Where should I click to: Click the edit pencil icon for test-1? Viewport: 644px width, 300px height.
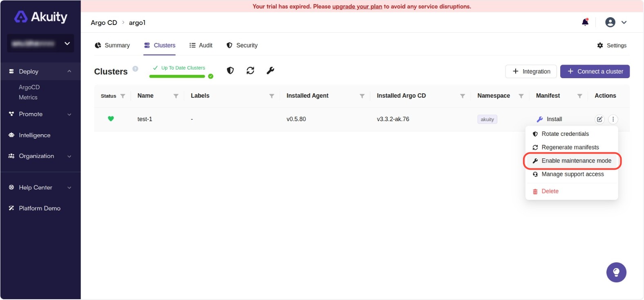599,120
